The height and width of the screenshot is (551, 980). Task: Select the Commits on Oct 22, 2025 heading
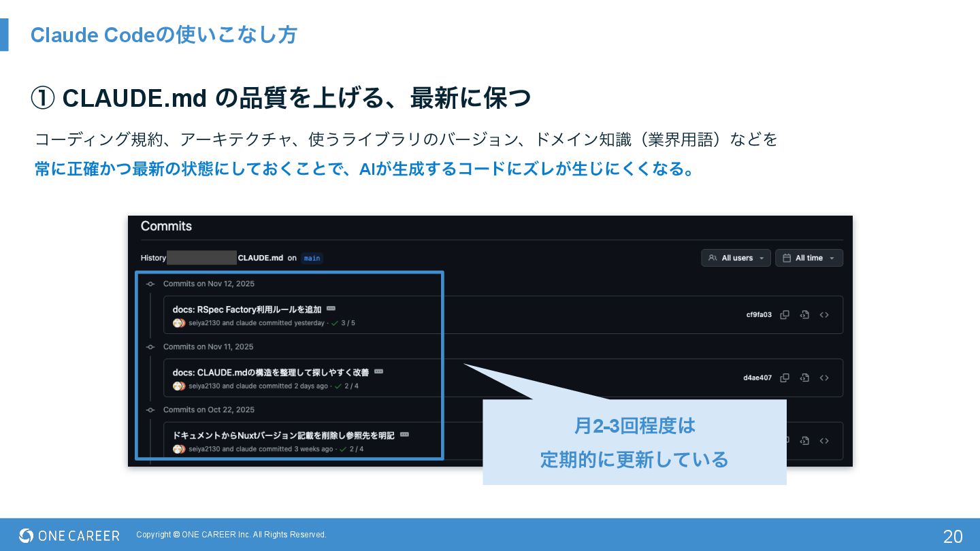tap(209, 410)
